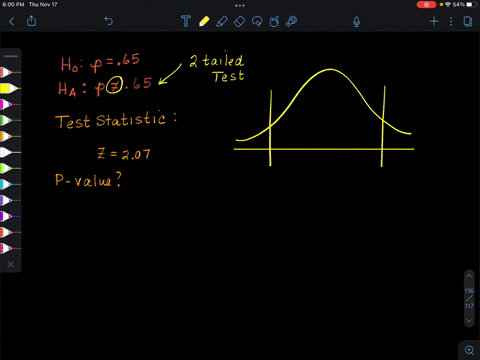
Task: Pick the dark green pen
Action: [10, 120]
